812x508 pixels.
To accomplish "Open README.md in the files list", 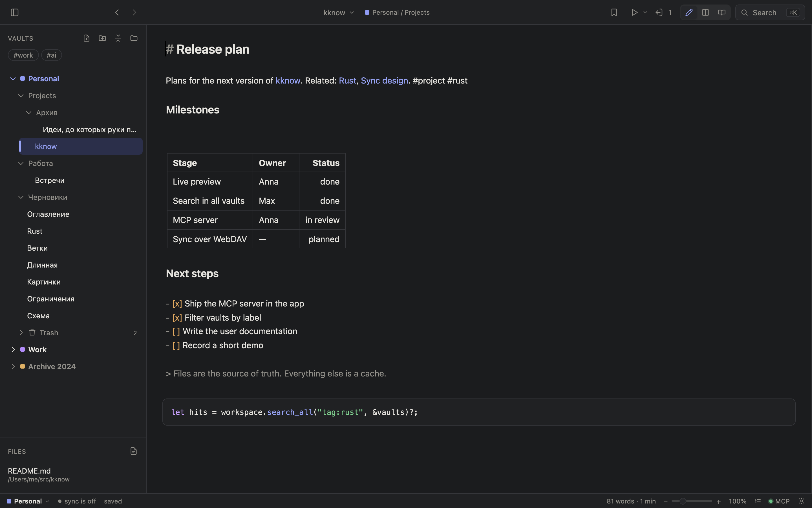I will (x=39, y=475).
